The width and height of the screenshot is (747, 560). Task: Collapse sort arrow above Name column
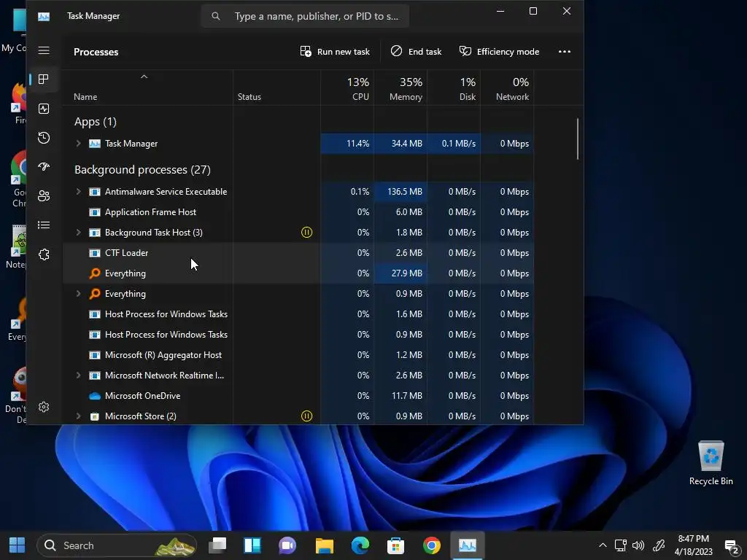tap(144, 77)
